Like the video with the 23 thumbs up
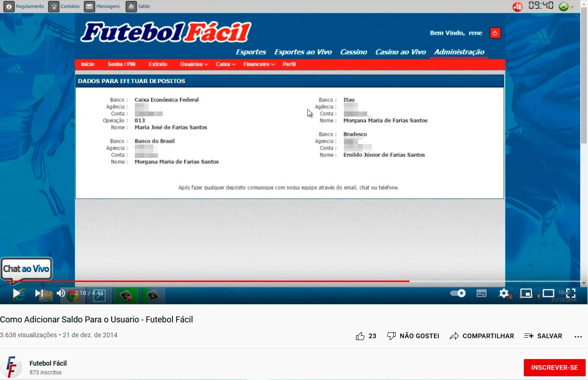 tap(366, 335)
